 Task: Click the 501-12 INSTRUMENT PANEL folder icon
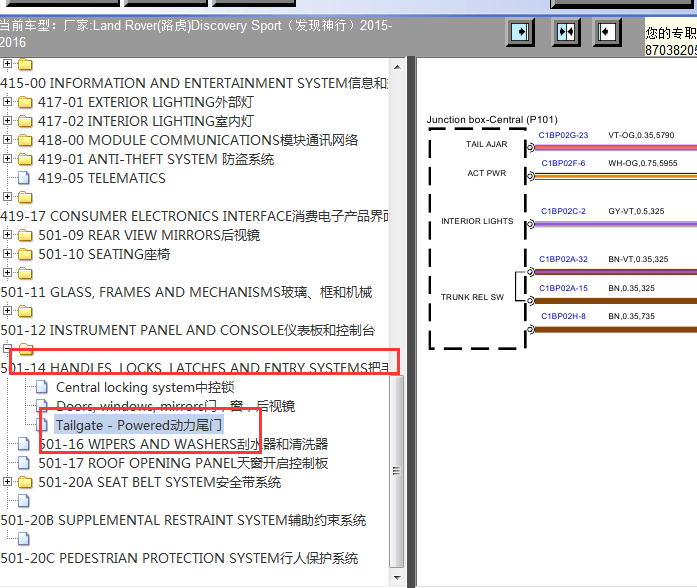[25, 311]
